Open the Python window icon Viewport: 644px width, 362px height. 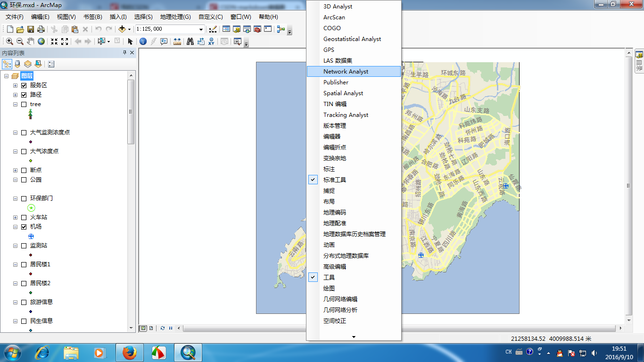click(x=268, y=29)
